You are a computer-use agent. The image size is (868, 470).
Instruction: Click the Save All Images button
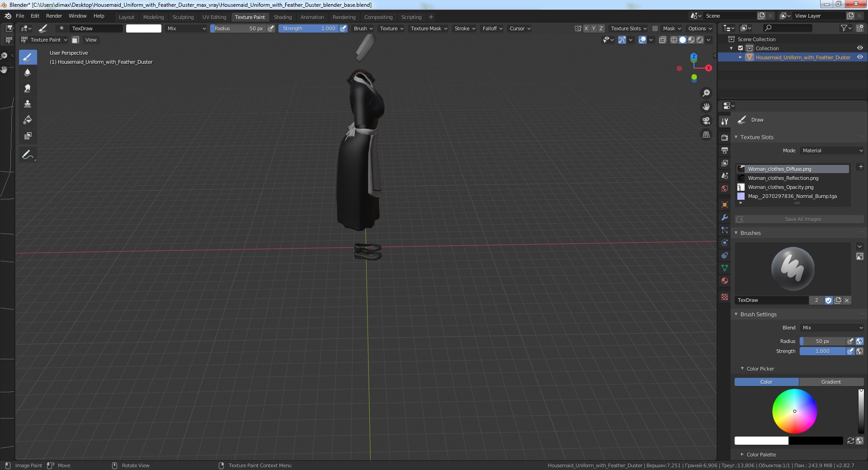pos(799,219)
